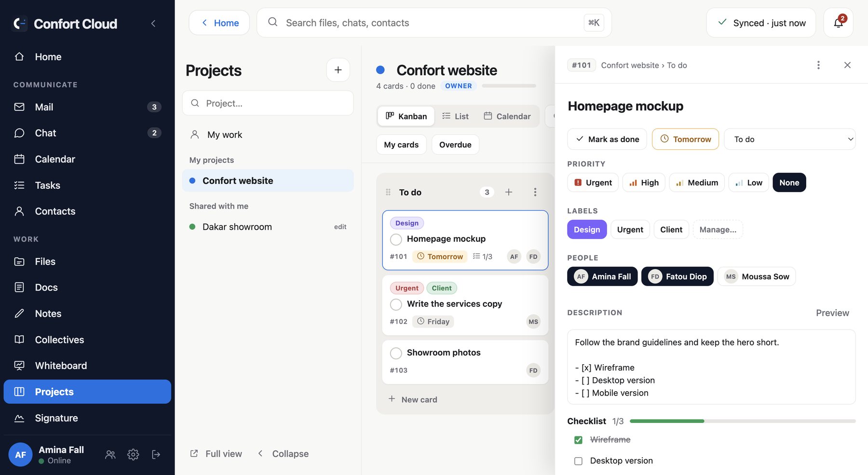This screenshot has height=475, width=868.
Task: Open Mail in the sidebar
Action: point(87,107)
